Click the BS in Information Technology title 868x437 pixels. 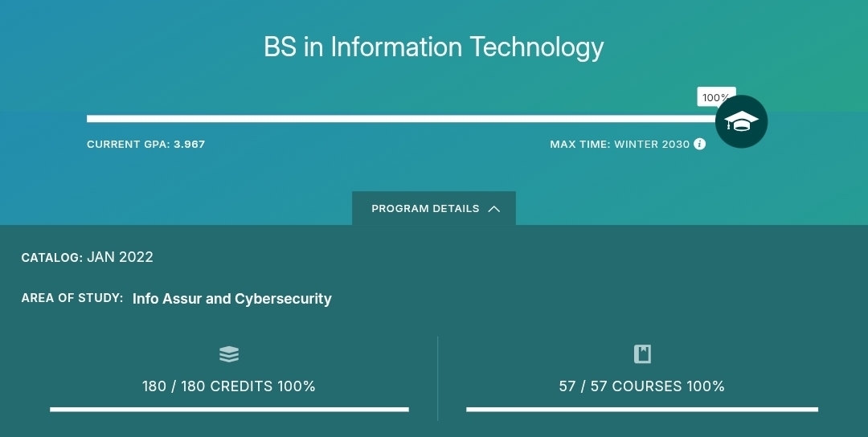click(434, 47)
